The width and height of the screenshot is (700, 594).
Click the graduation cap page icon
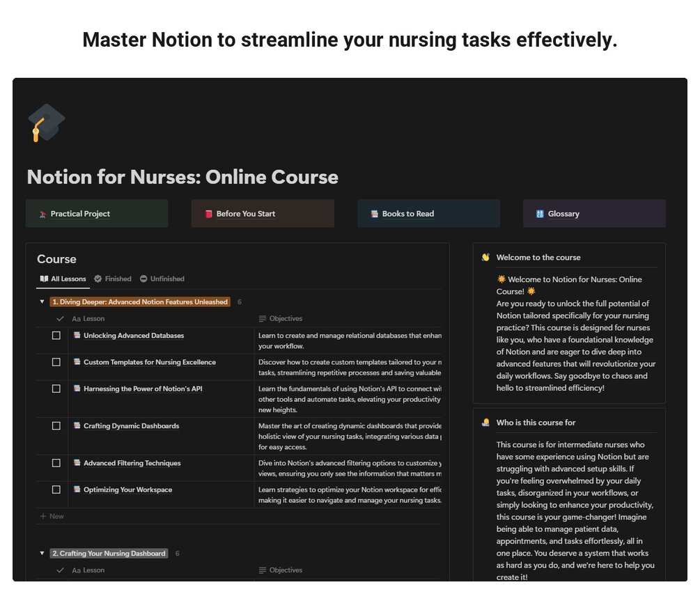pyautogui.click(x=46, y=123)
